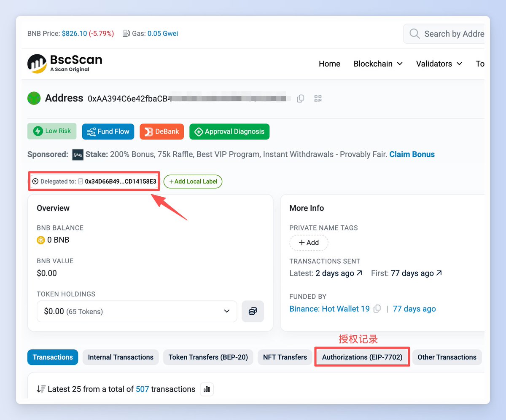This screenshot has height=420, width=506.
Task: Follow the Claim Bonus link
Action: (412, 154)
